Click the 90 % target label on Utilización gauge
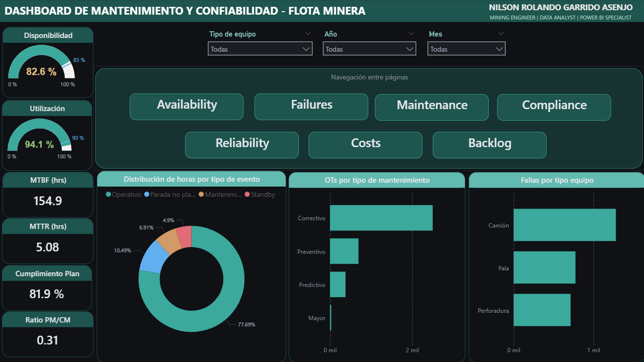 [x=78, y=138]
